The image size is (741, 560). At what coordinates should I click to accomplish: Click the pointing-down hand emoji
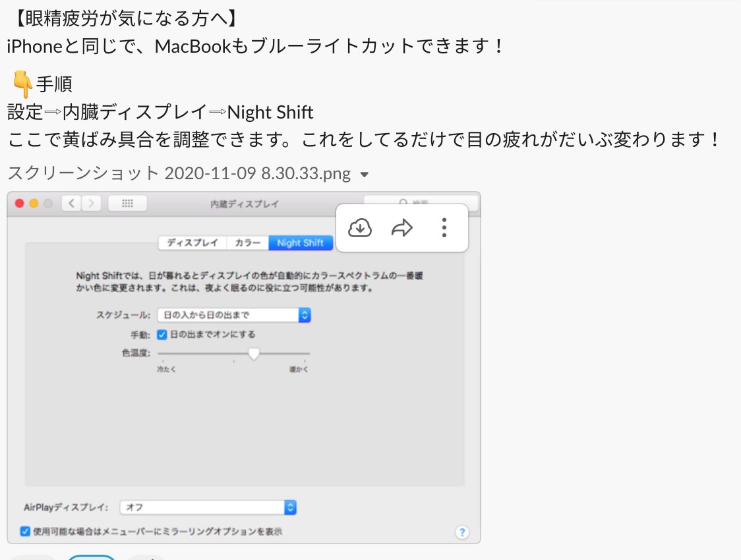pyautogui.click(x=22, y=84)
